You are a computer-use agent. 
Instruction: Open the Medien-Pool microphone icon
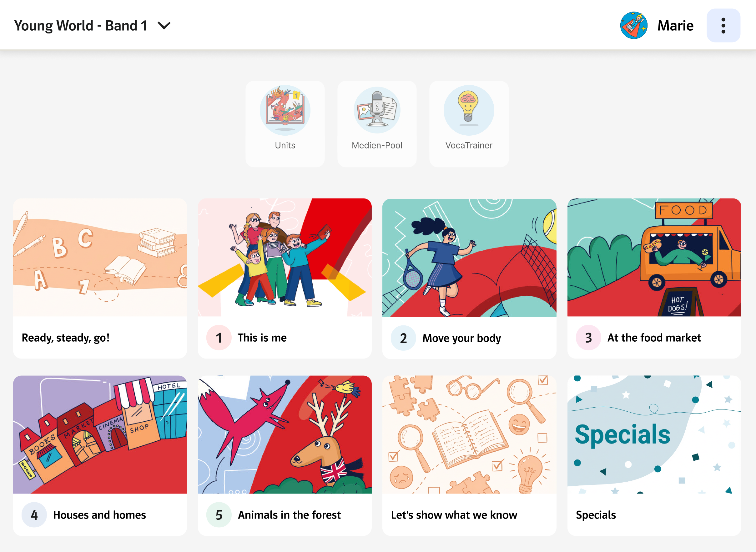coord(377,110)
